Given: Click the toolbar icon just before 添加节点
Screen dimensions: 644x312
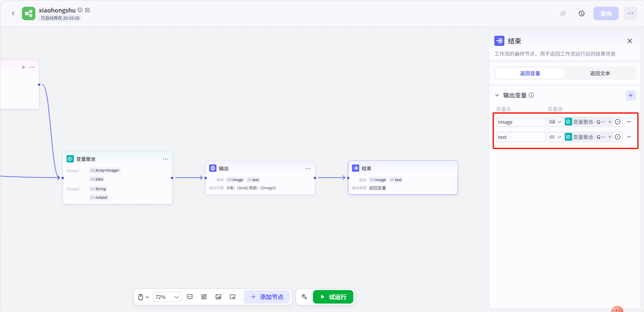Looking at the screenshot, I should point(233,297).
